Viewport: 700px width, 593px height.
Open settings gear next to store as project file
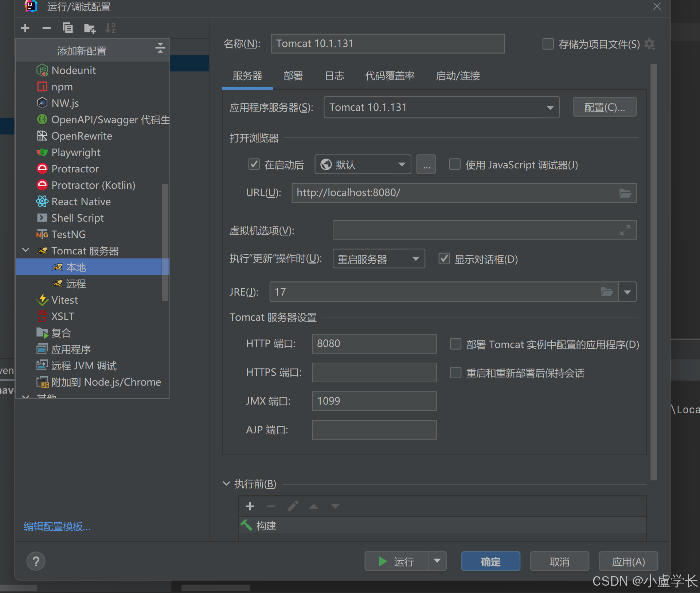coord(650,44)
